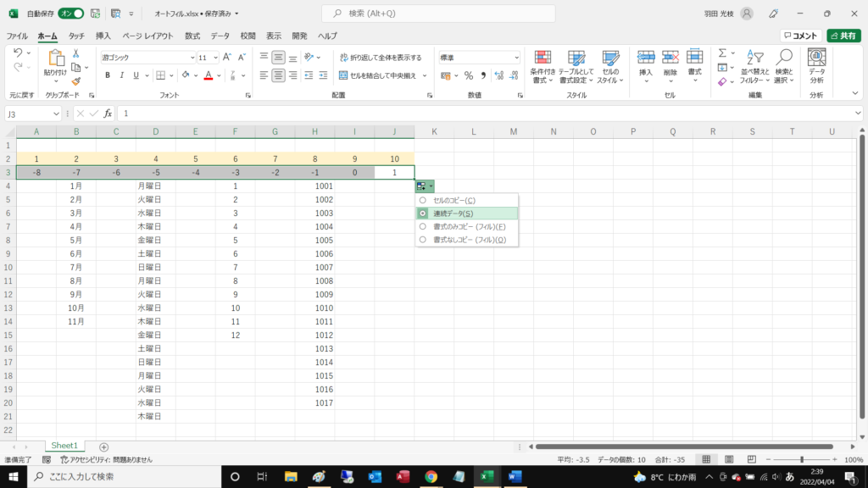Click the Auto Fill Options button icon
This screenshot has width=868, height=488.
point(425,186)
